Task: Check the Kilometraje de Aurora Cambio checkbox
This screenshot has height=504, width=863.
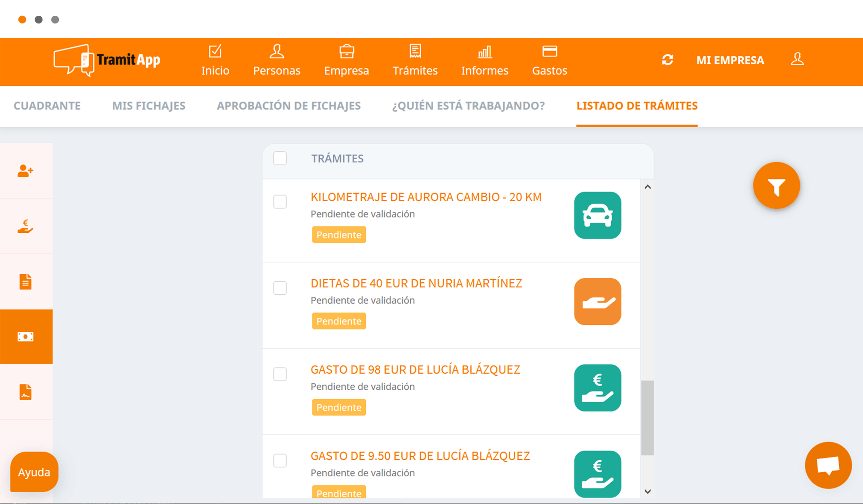Action: click(x=280, y=202)
